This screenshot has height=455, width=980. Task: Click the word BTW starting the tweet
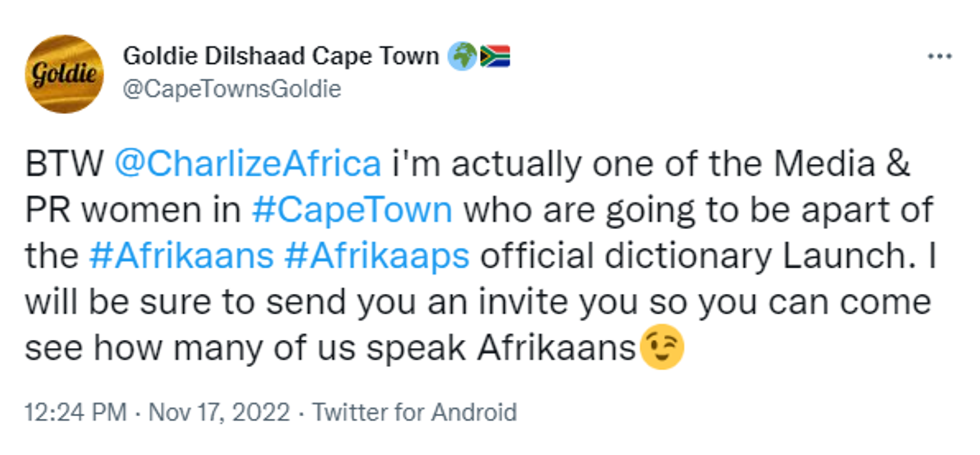pyautogui.click(x=64, y=164)
